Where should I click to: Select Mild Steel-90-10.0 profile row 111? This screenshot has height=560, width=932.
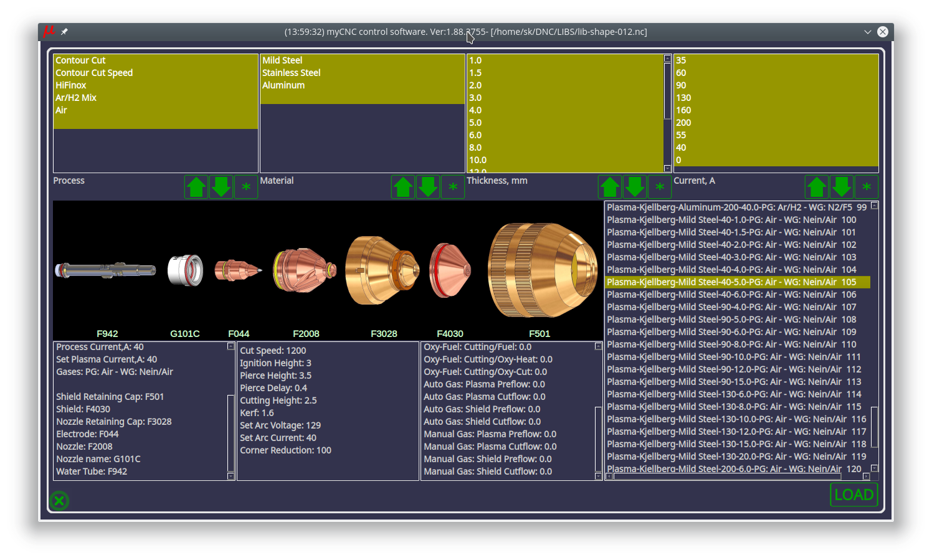coord(738,357)
